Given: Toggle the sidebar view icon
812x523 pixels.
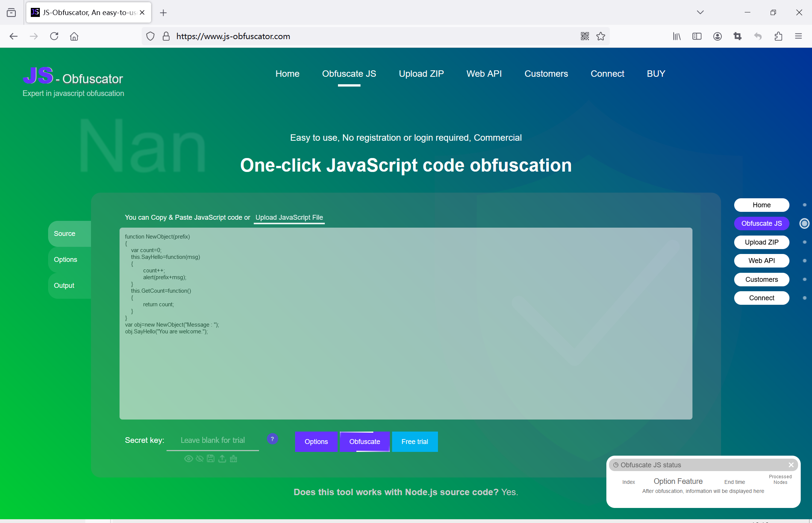Looking at the screenshot, I should click(x=697, y=36).
